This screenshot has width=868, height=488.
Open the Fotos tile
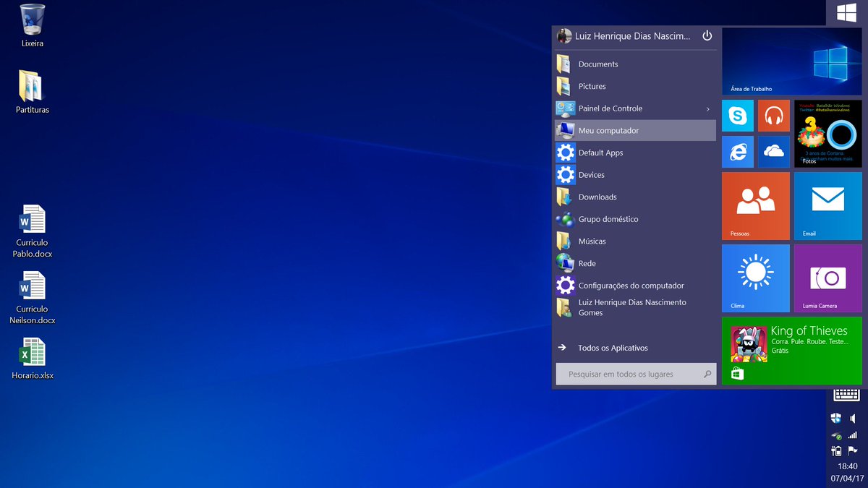click(828, 134)
